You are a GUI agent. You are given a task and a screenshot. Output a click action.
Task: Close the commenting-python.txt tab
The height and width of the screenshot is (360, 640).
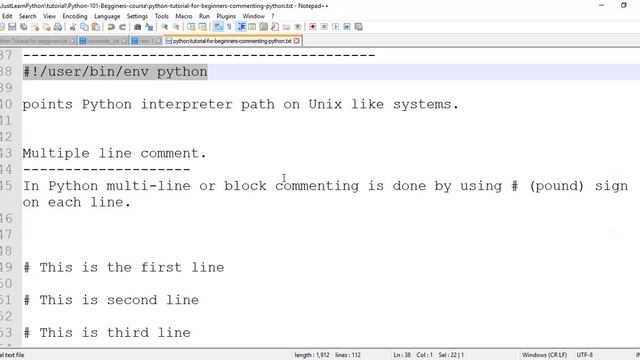(297, 41)
